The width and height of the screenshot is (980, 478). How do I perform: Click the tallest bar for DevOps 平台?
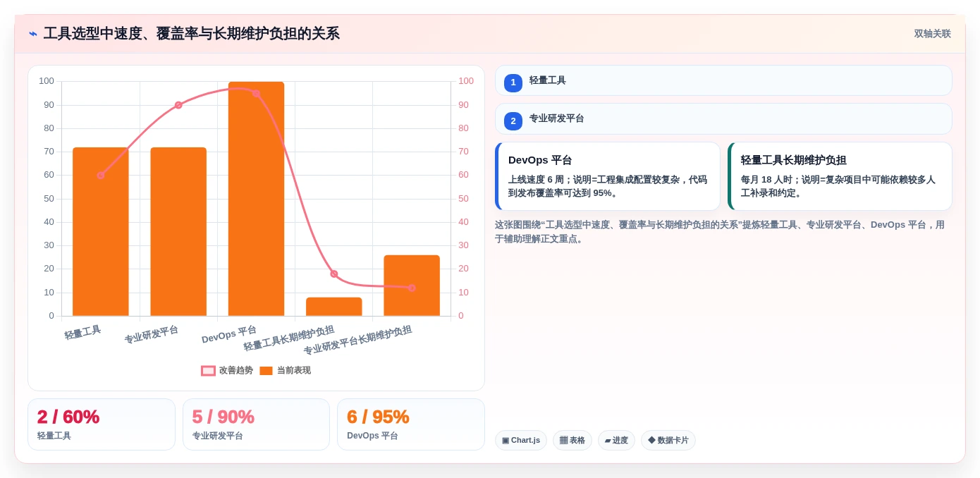click(256, 199)
